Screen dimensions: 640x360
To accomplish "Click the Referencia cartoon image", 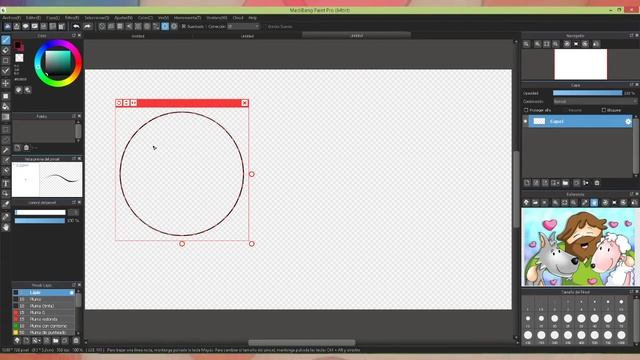I will coord(578,247).
